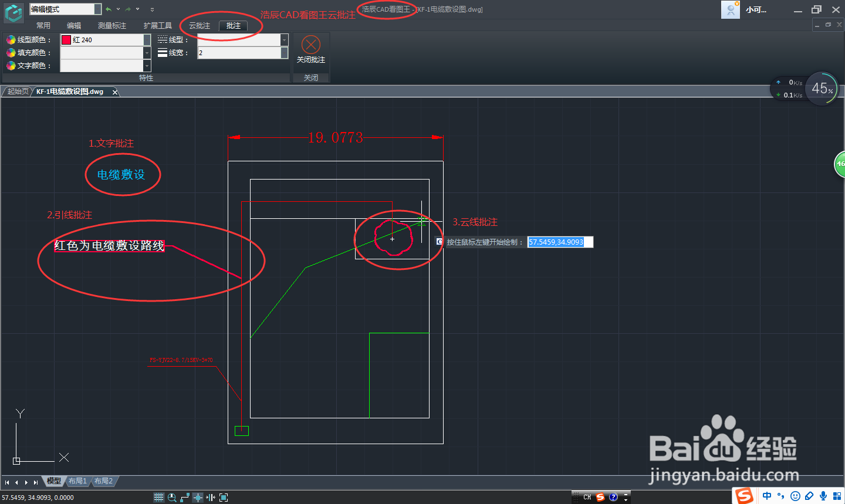Click the 红色为电缆敷设路线 leader annotation text

coord(110,246)
